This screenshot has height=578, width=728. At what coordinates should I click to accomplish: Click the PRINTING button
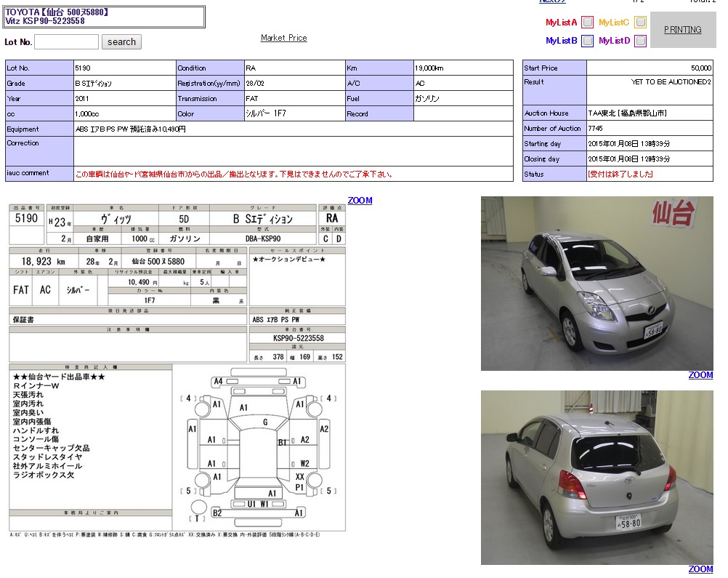tap(682, 30)
